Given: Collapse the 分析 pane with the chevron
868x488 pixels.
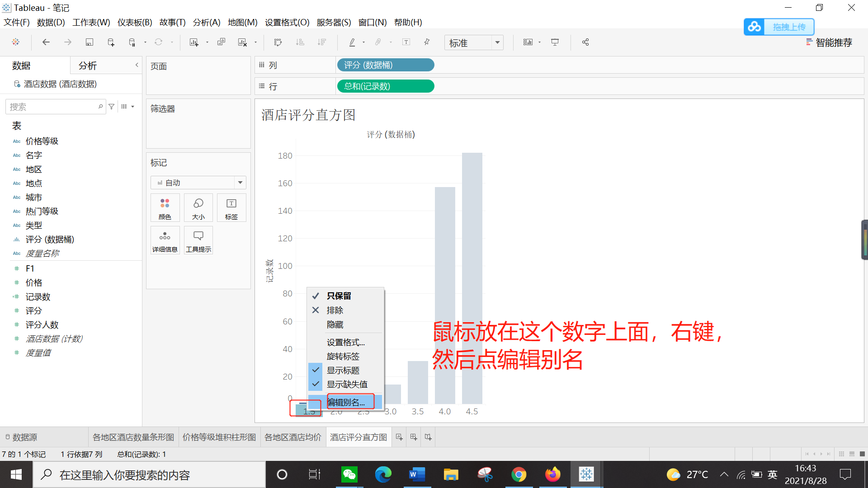Looking at the screenshot, I should pyautogui.click(x=137, y=65).
